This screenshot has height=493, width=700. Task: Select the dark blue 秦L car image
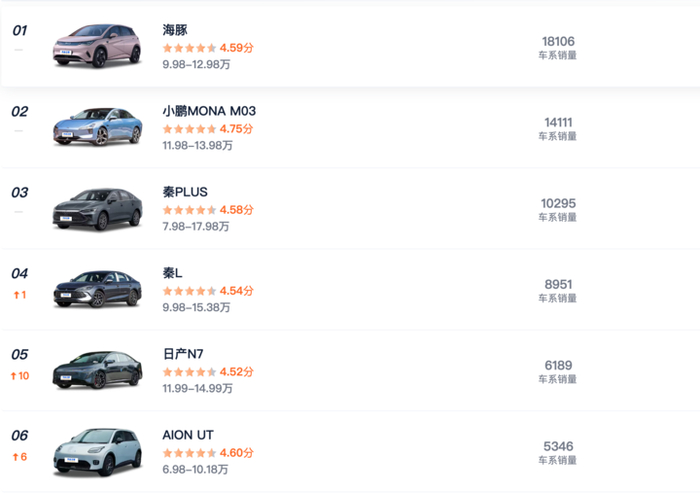pos(97,289)
